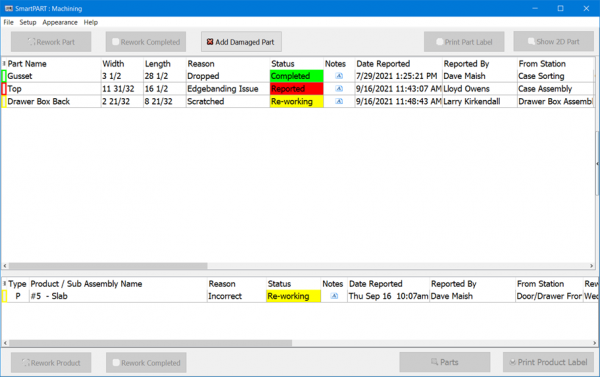Click Rework Completed button in top toolbar
600x377 pixels.
point(146,42)
